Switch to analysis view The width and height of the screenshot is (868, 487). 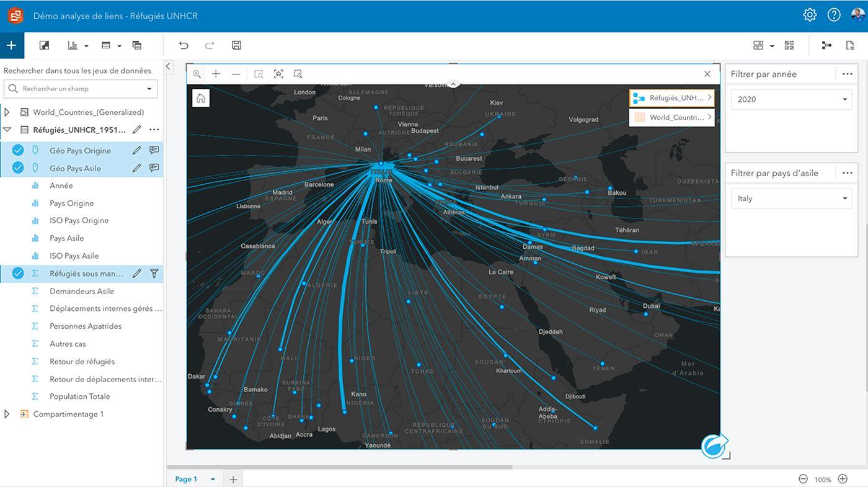pos(826,45)
